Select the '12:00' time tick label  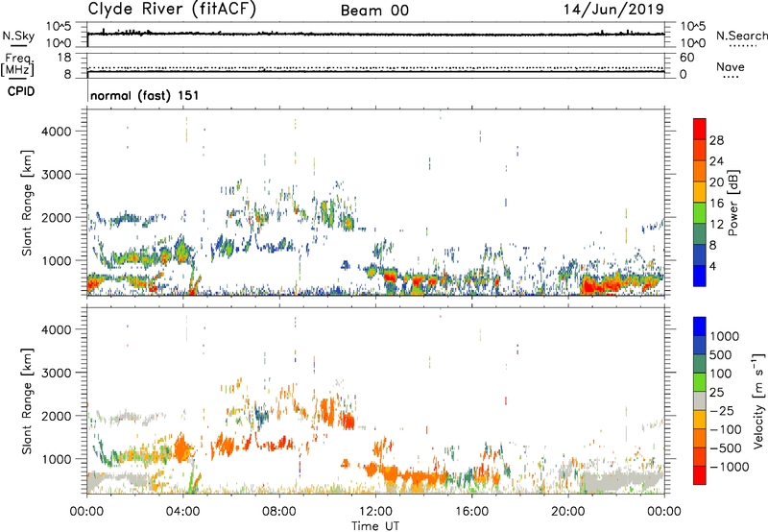(375, 512)
